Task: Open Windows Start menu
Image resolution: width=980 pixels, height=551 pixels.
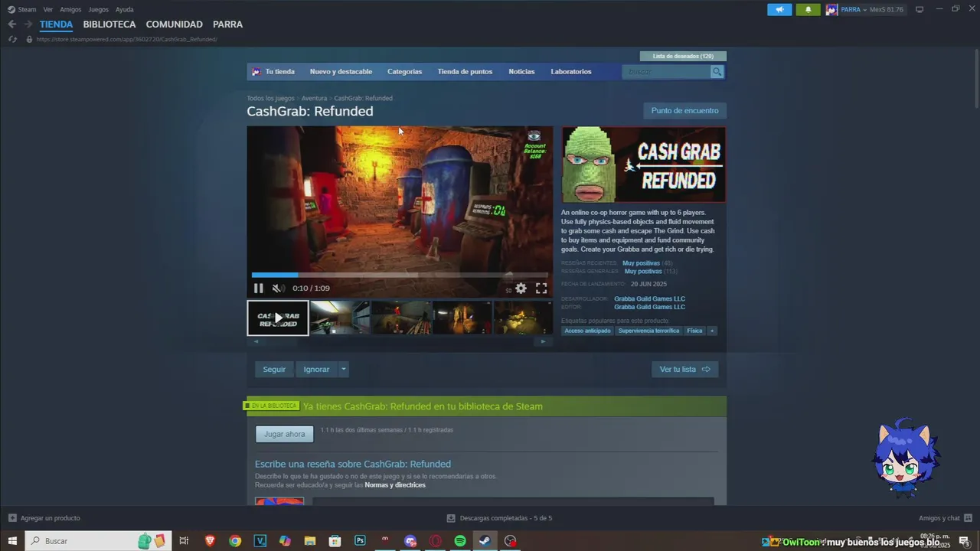Action: pyautogui.click(x=12, y=541)
